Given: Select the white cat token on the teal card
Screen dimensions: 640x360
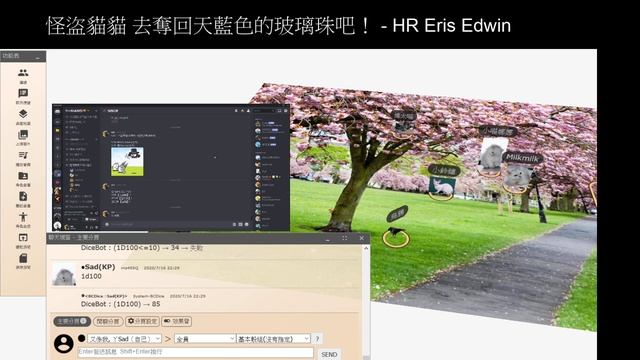Looking at the screenshot, I should click(x=442, y=187).
